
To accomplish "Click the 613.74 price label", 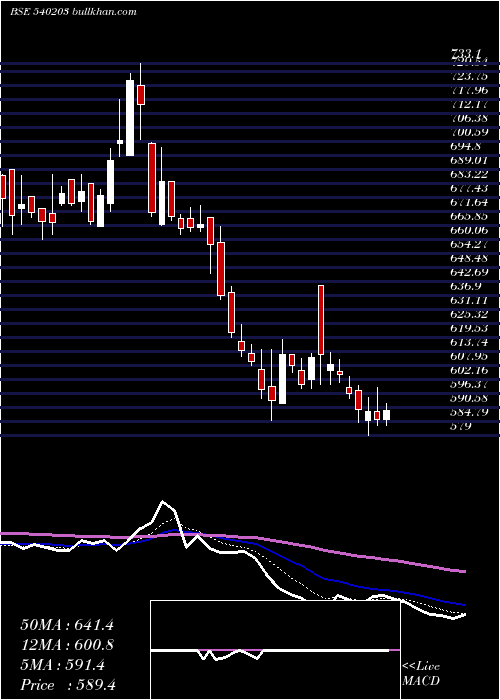I will pyautogui.click(x=469, y=342).
